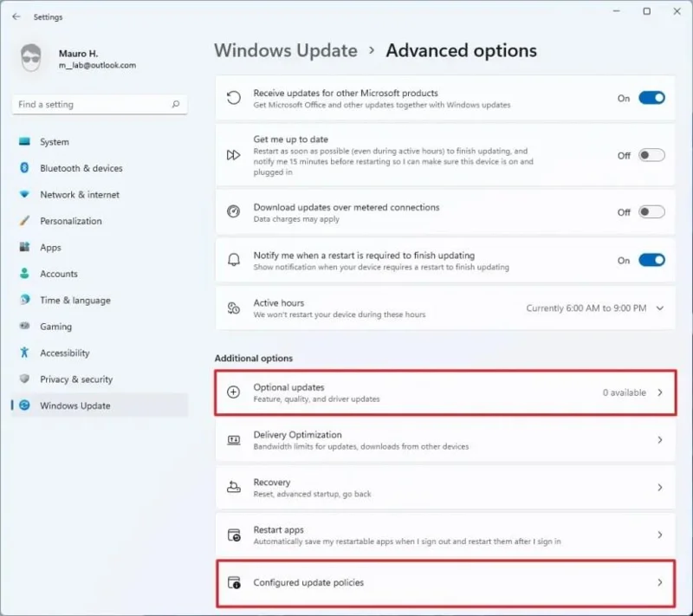Click inside the Find a setting field

(x=100, y=104)
